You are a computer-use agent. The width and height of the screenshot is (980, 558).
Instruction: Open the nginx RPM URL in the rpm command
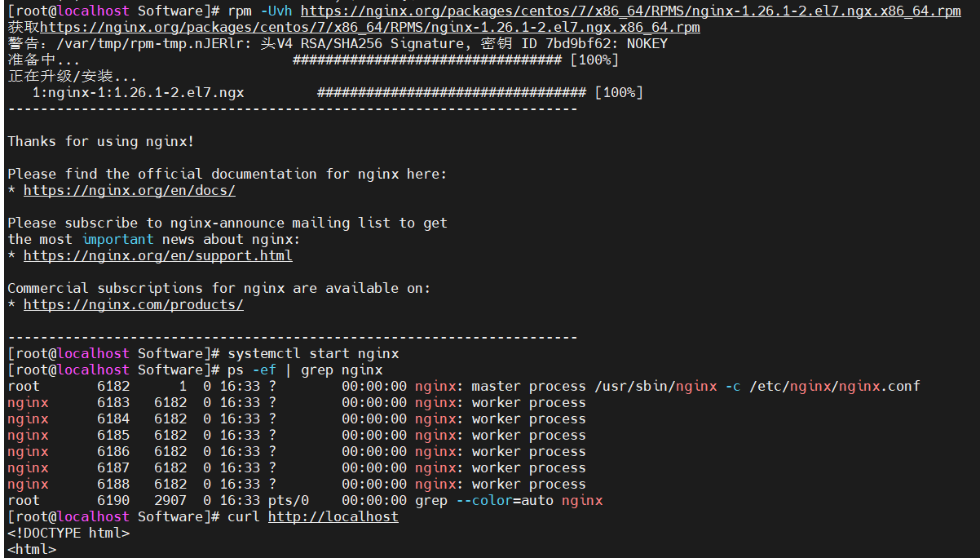click(630, 11)
